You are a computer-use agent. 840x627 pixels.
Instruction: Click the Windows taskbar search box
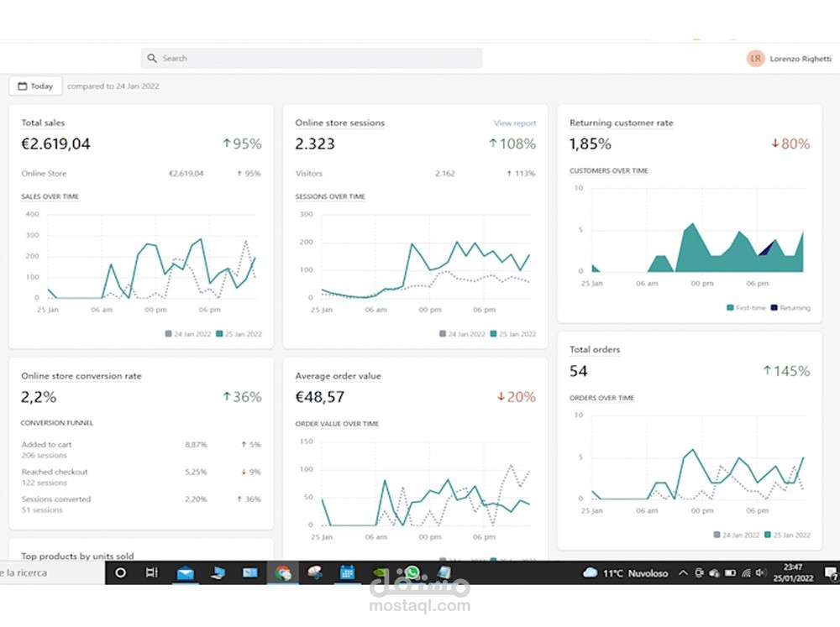click(52, 572)
